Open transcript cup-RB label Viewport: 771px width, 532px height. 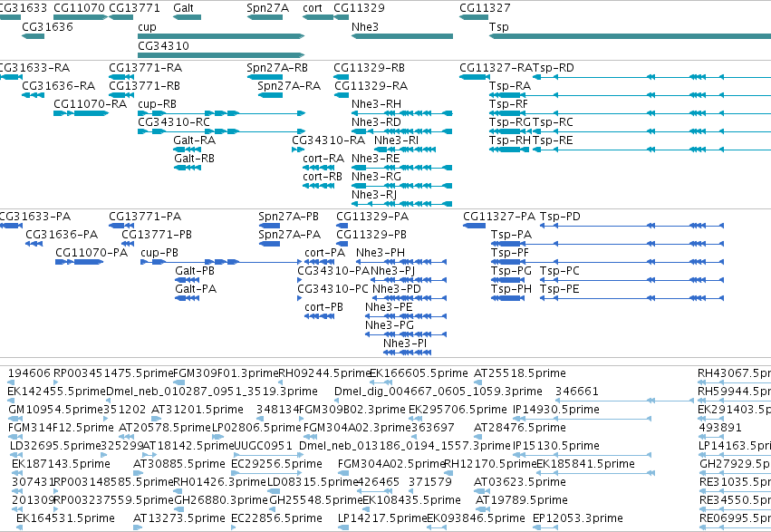point(157,104)
